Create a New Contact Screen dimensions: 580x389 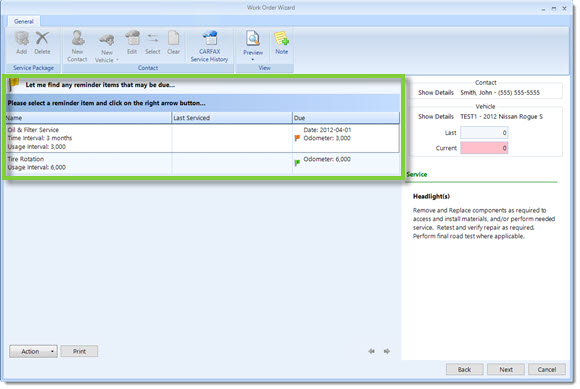click(x=77, y=46)
